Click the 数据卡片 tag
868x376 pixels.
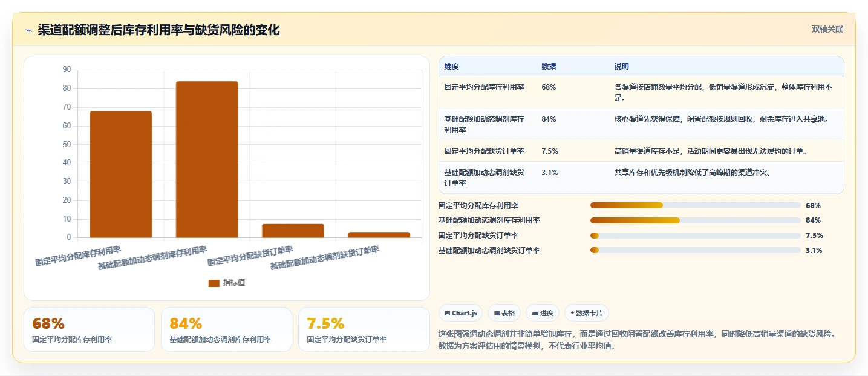pyautogui.click(x=586, y=313)
